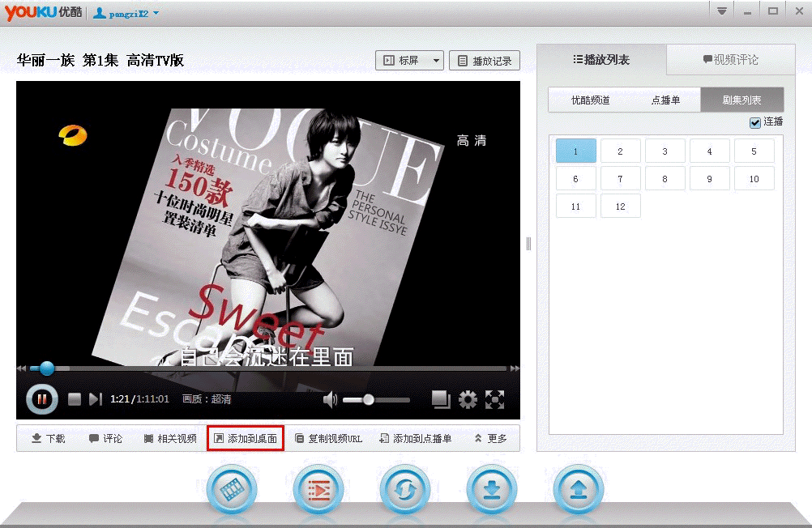Pause the video with the pause button
The height and width of the screenshot is (528, 812).
(42, 398)
